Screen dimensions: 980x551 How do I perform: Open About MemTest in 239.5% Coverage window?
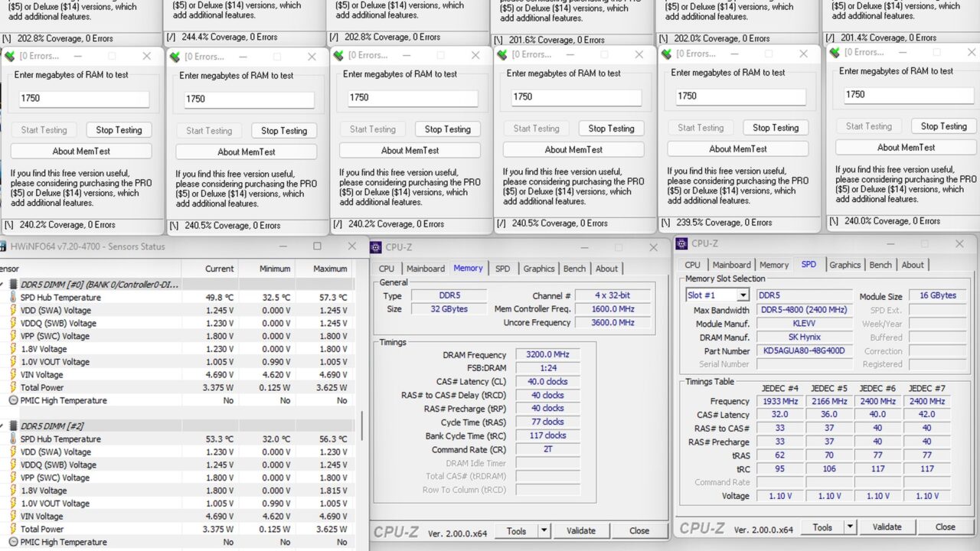(738, 149)
